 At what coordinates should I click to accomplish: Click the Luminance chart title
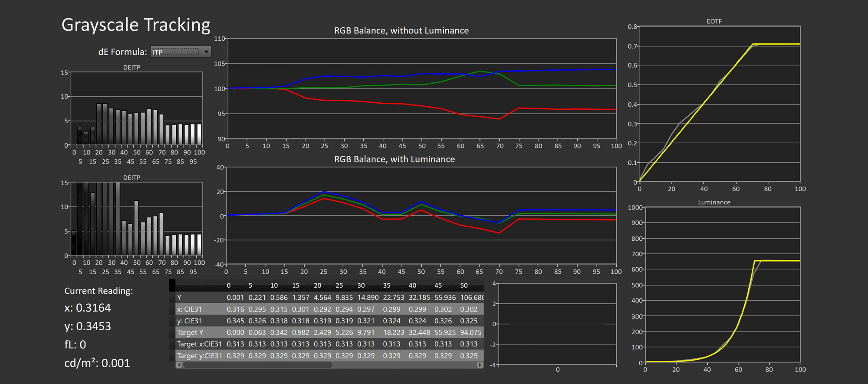tap(714, 202)
